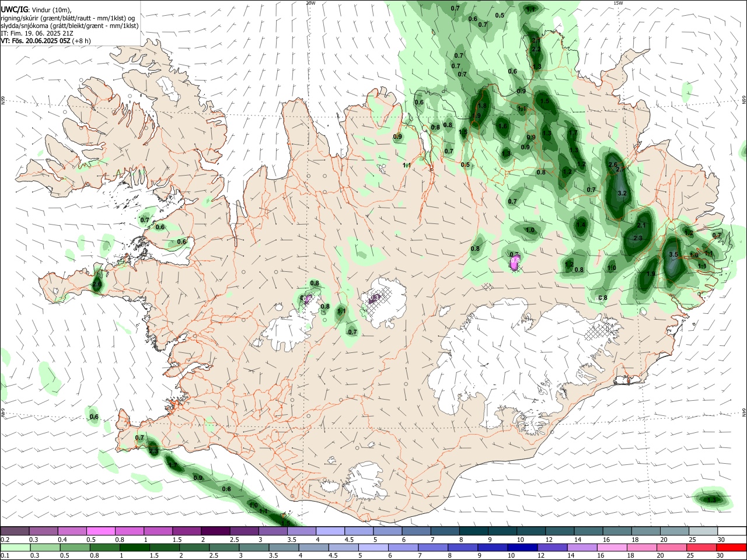Click the "rigning/skúrir" legend description line
Screen dimensions: 747x560
point(67,18)
